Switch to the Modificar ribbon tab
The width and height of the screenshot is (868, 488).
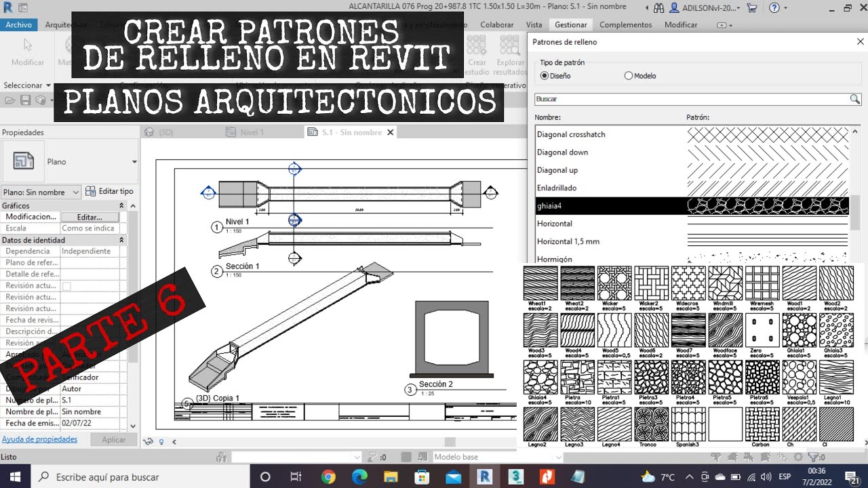(681, 24)
